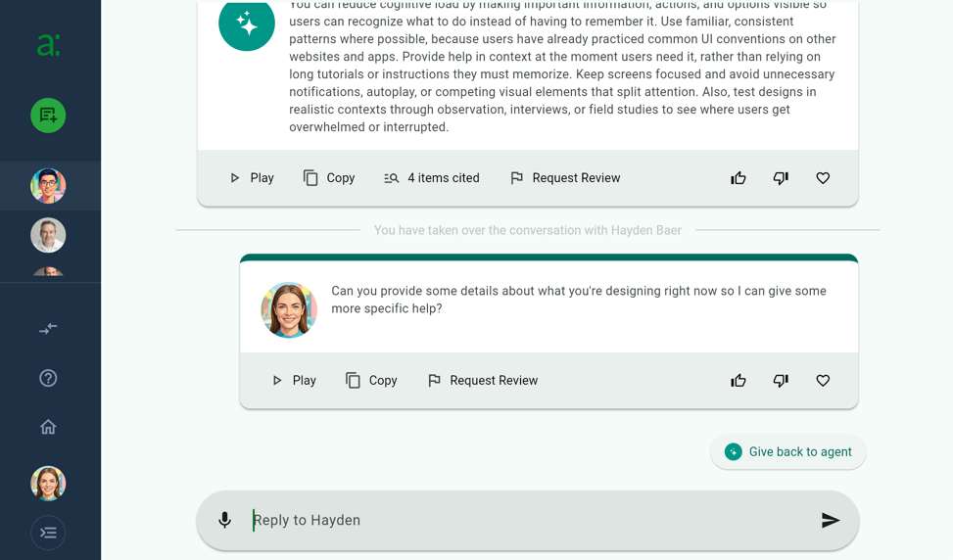Viewport: 953px width, 560px height.
Task: Click the AI agent sparkle avatar
Action: click(247, 24)
